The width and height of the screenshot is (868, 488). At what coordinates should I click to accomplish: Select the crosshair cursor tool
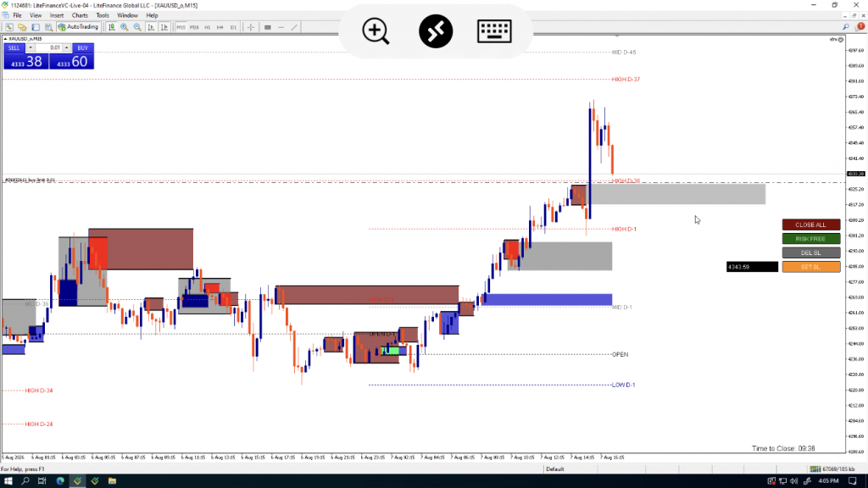[x=251, y=26]
